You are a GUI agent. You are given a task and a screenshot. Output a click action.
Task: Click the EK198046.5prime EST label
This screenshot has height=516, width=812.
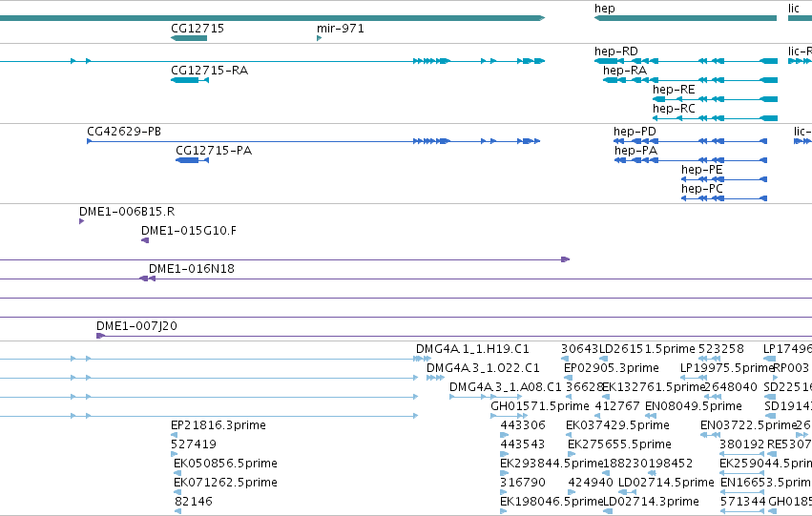coord(552,502)
